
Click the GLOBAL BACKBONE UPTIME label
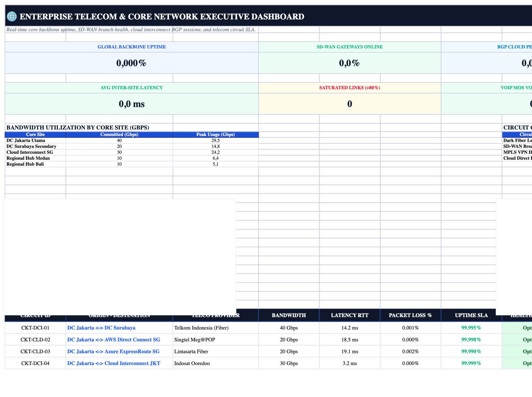click(132, 47)
